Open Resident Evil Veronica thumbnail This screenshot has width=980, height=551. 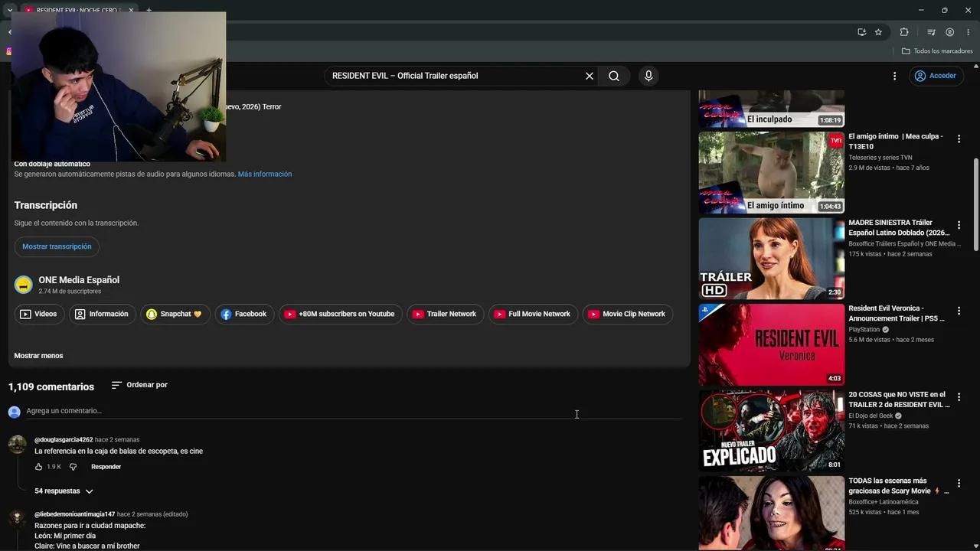pyautogui.click(x=771, y=344)
